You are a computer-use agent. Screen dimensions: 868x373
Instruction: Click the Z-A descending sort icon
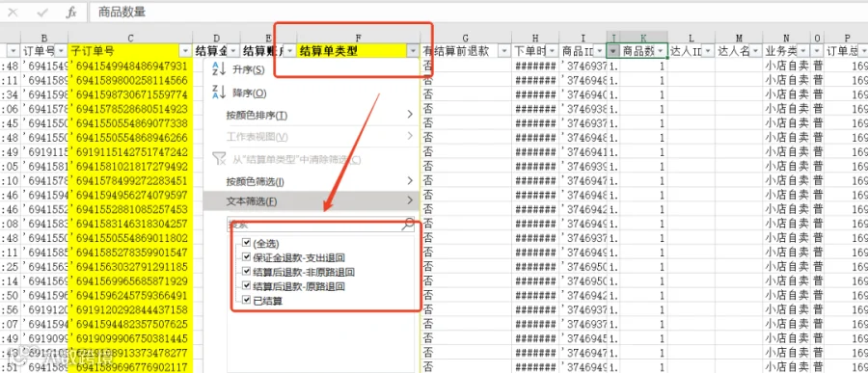click(x=219, y=93)
